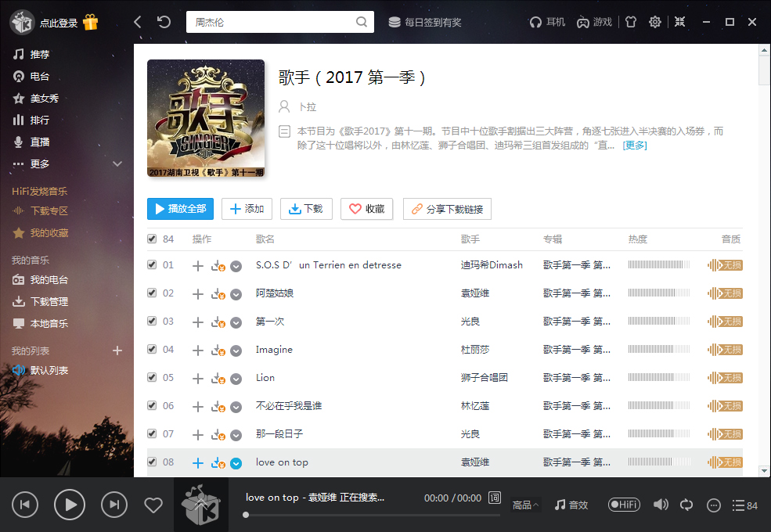
Task: Add song 05 Lion with plus icon
Action: [198, 378]
